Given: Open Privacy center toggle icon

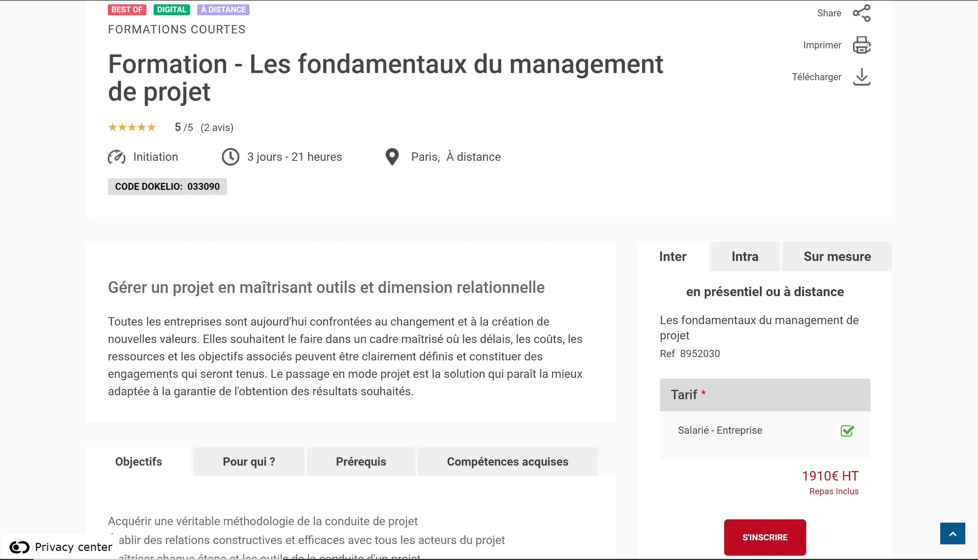Looking at the screenshot, I should (x=19, y=547).
